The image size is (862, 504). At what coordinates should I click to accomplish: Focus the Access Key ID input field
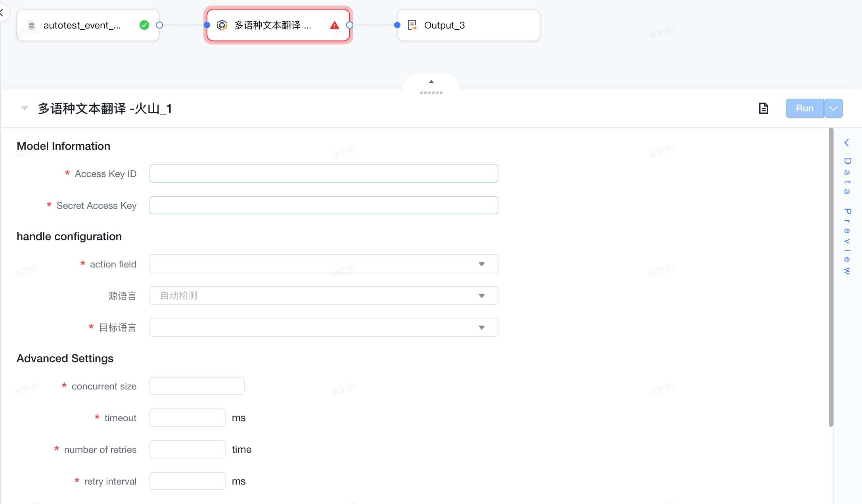[x=324, y=174]
